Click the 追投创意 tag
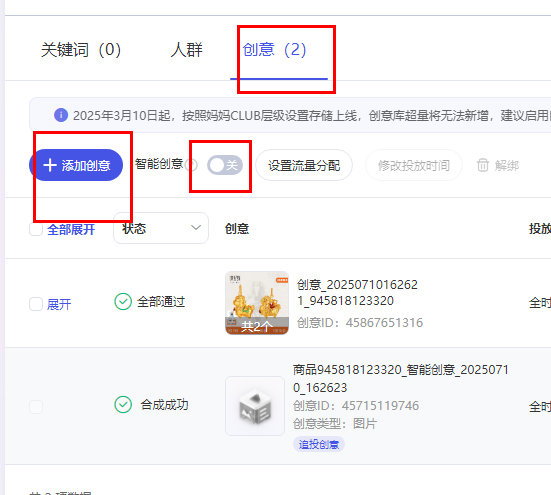 coord(319,444)
